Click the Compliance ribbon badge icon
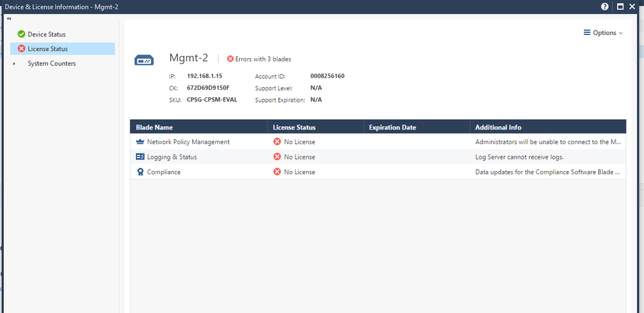Image resolution: width=644 pixels, height=313 pixels. tap(141, 172)
